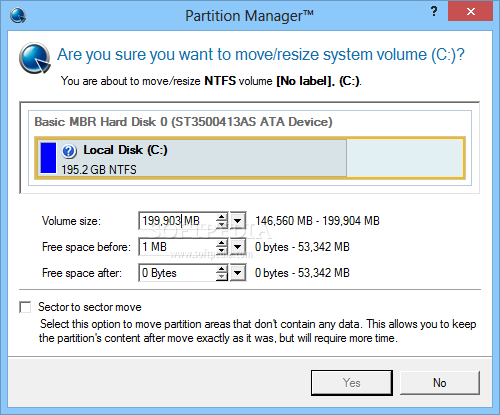Decrease Free space after with down arrow

221,277
